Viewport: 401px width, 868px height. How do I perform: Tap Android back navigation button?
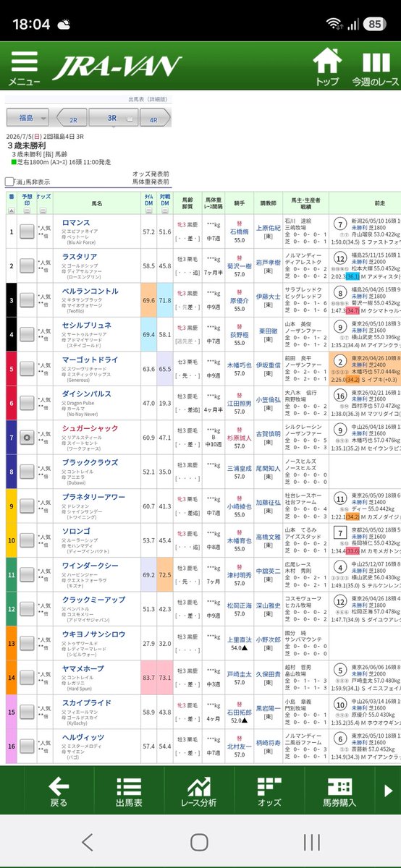(87, 841)
